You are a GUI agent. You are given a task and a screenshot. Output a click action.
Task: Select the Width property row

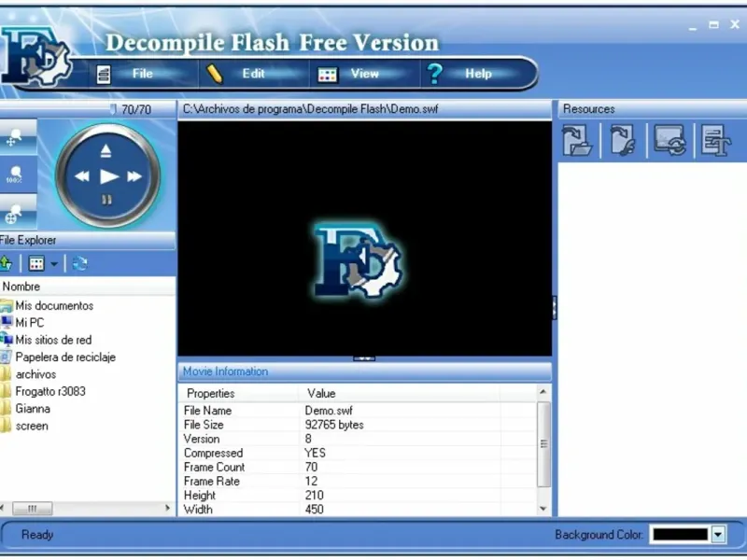358,510
